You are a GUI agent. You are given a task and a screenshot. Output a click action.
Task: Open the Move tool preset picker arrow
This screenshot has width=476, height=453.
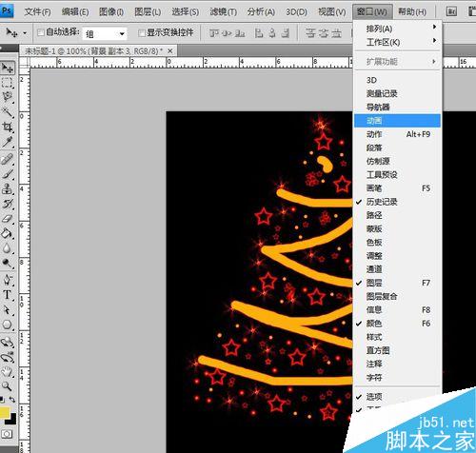(x=25, y=32)
